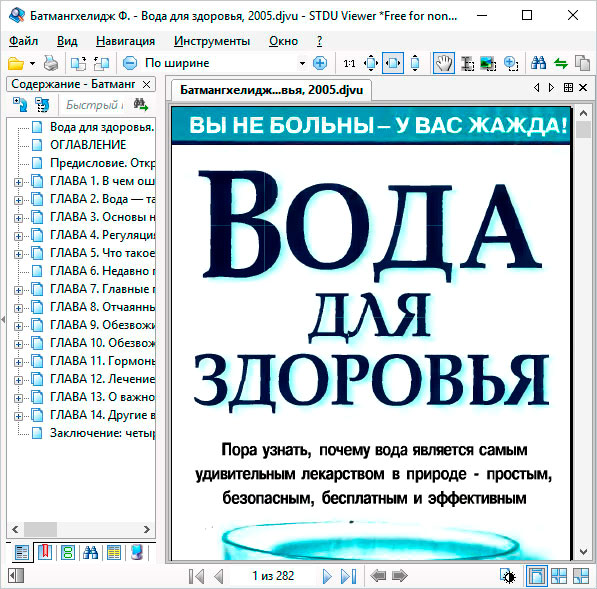This screenshot has height=589, width=597.
Task: Open the brightness and contrast settings icon
Action: pos(508,576)
